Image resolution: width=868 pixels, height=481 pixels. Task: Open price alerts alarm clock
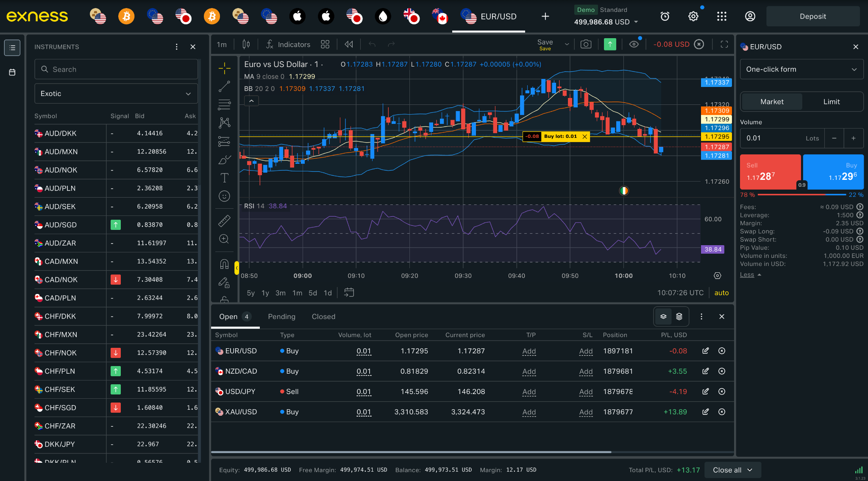click(x=665, y=16)
